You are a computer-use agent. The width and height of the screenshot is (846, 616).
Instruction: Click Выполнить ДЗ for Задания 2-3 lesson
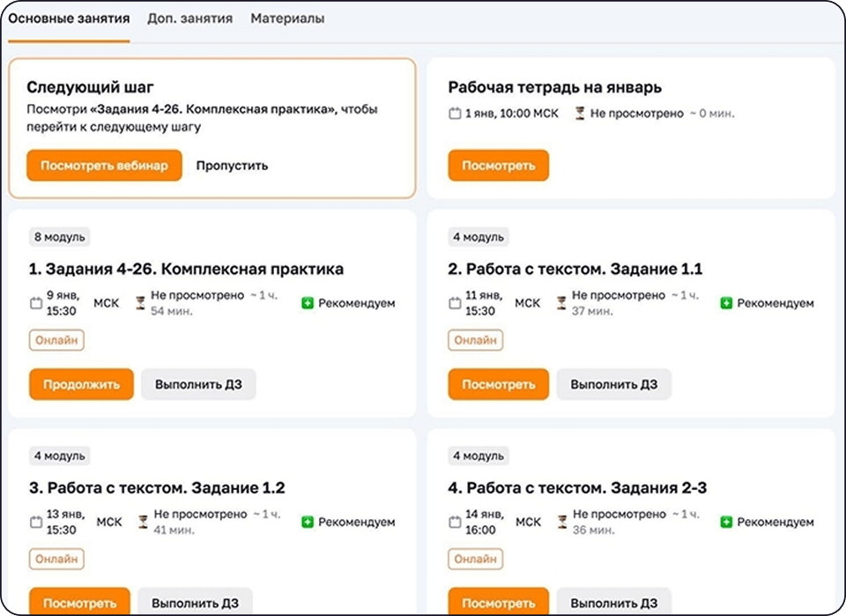point(614,602)
